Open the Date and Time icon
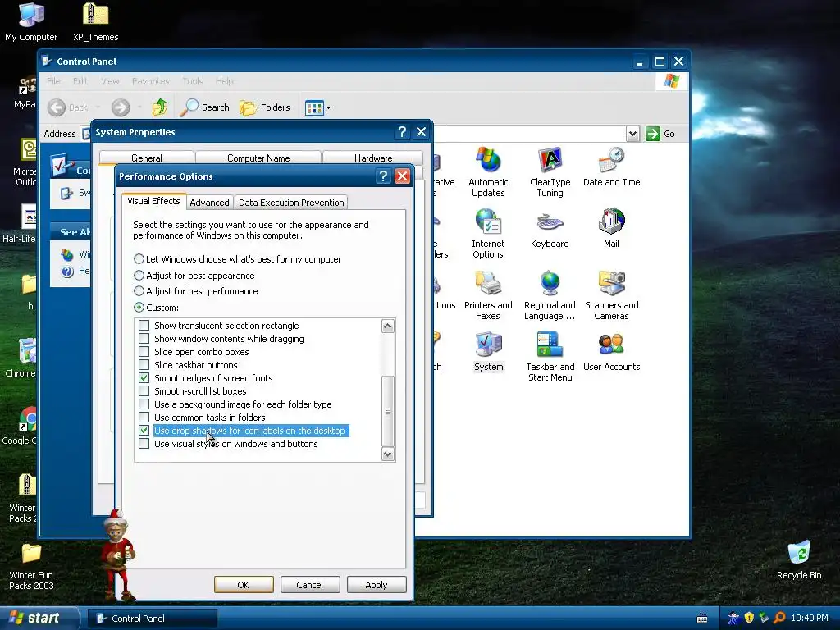This screenshot has width=840, height=630. tap(611, 167)
